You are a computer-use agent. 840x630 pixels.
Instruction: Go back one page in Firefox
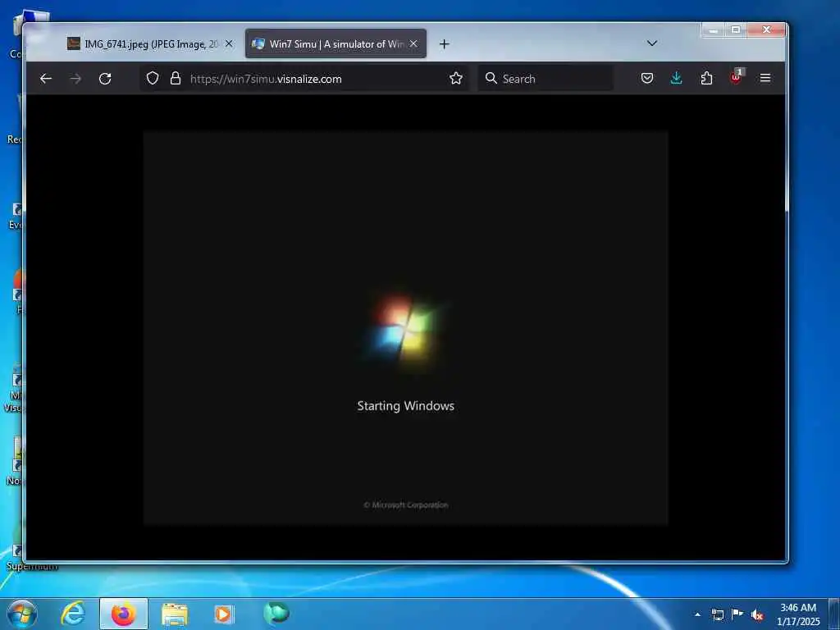[46, 79]
